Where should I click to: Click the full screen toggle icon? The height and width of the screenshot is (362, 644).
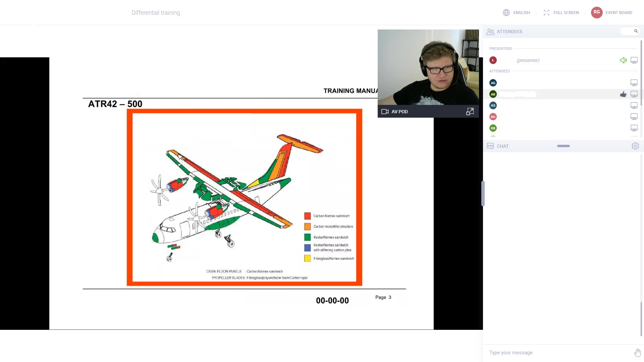point(546,12)
